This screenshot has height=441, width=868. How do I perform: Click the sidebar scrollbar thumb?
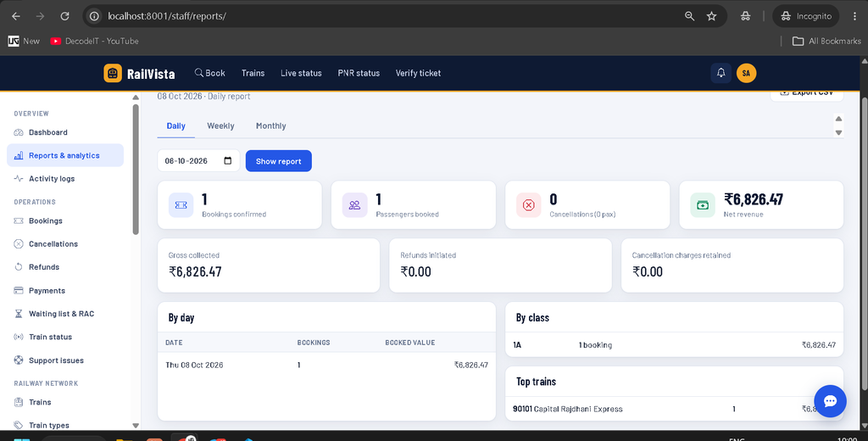pyautogui.click(x=136, y=169)
